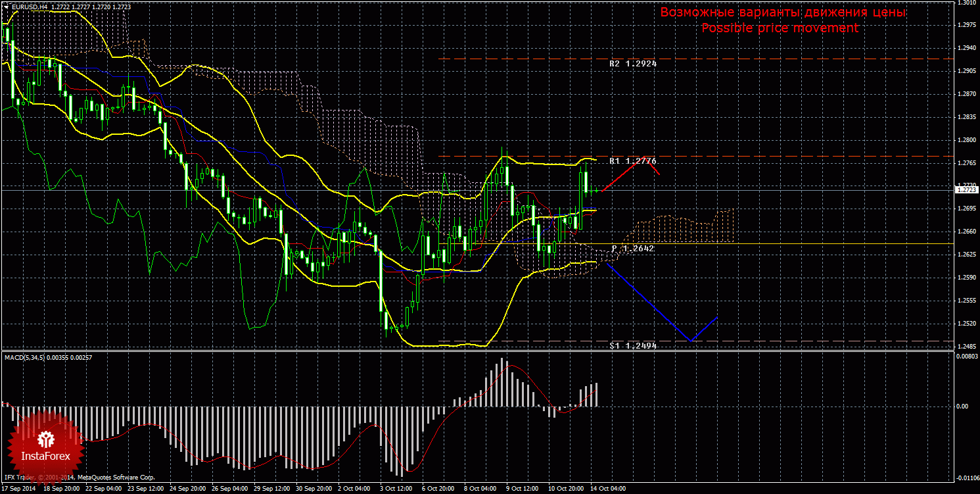The height and width of the screenshot is (494, 980).
Task: Click the 9 Oct 12:00 time label
Action: click(523, 489)
